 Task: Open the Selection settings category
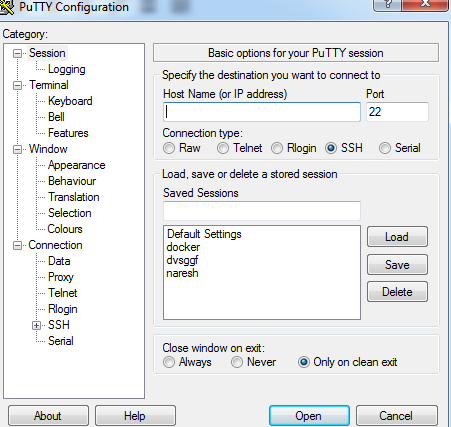pos(70,213)
